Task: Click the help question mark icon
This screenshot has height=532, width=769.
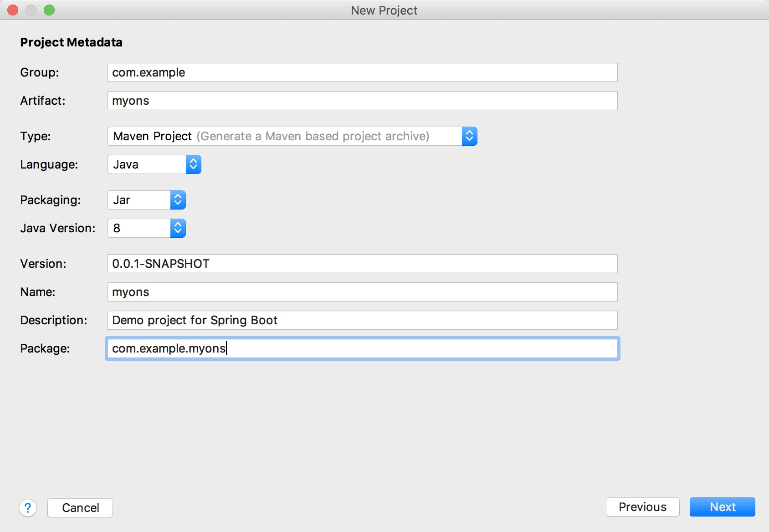Action: pyautogui.click(x=28, y=508)
